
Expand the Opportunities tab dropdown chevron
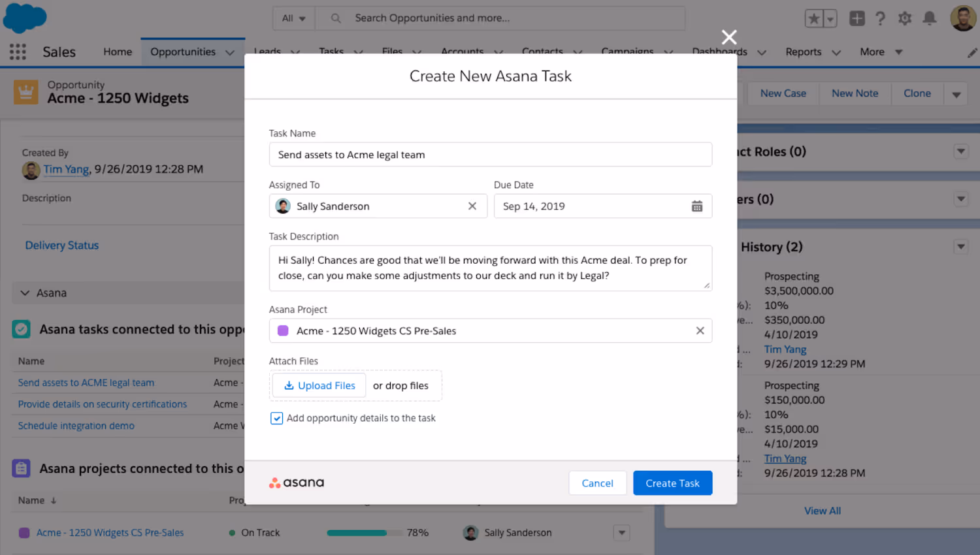[229, 52]
